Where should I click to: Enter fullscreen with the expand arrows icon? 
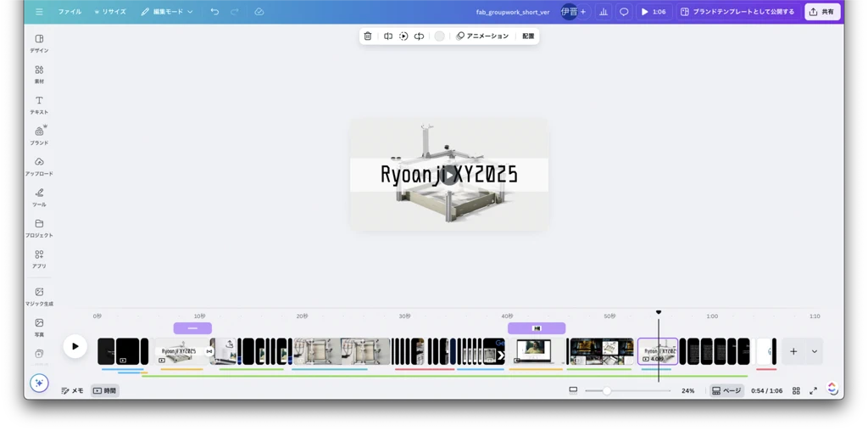813,390
